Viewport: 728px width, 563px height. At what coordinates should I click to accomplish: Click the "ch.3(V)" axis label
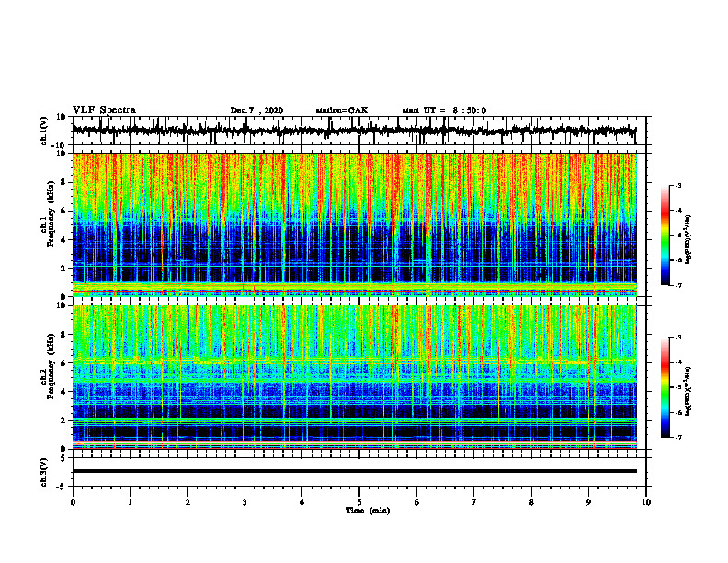point(43,472)
